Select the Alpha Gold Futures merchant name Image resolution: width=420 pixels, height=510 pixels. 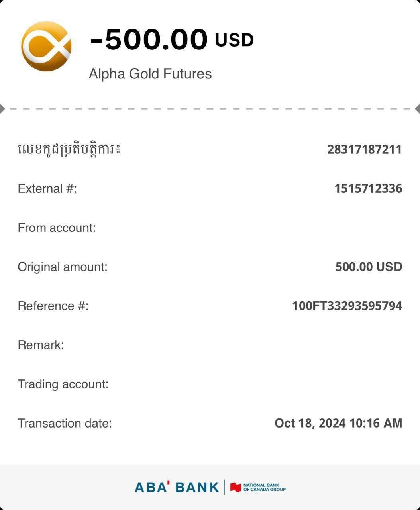click(x=150, y=74)
